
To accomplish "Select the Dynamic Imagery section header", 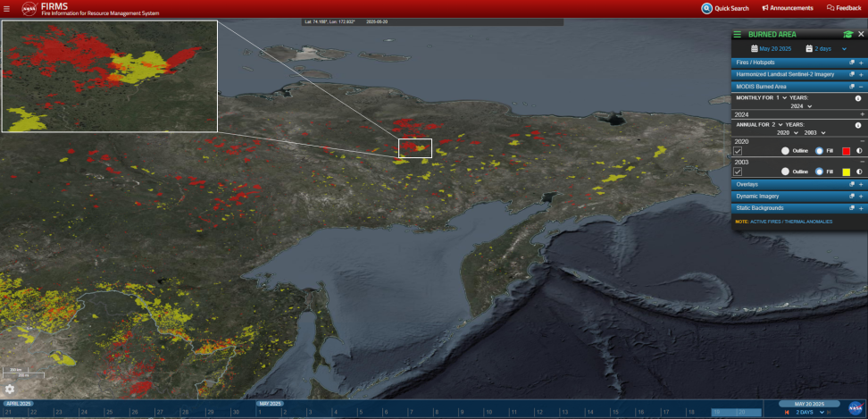I will [x=798, y=197].
